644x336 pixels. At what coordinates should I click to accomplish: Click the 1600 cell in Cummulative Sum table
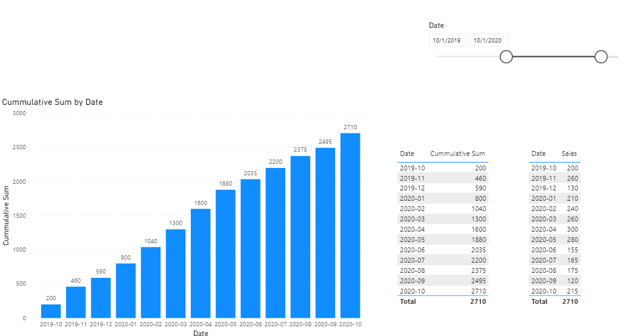pyautogui.click(x=479, y=229)
